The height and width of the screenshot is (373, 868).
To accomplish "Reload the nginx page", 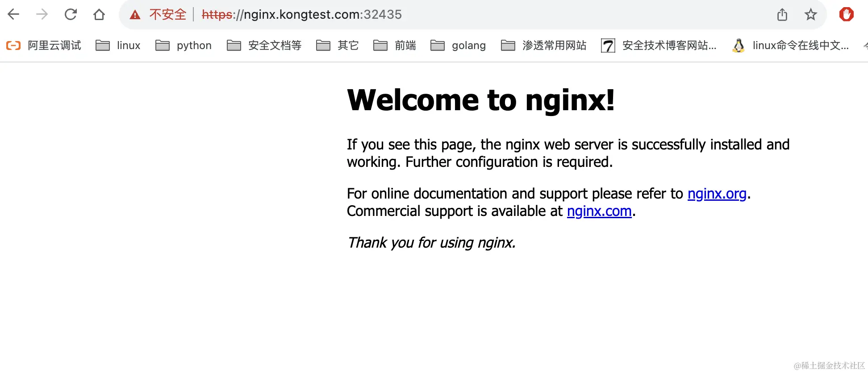I will tap(71, 15).
